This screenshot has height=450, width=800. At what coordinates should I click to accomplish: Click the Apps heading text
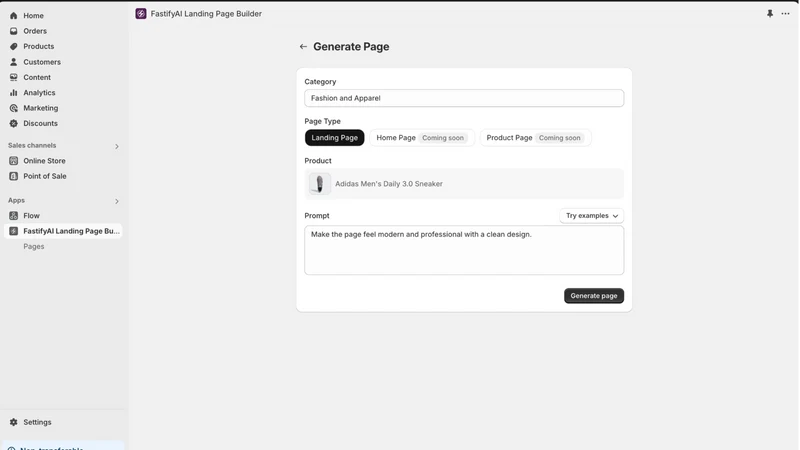[x=16, y=201]
